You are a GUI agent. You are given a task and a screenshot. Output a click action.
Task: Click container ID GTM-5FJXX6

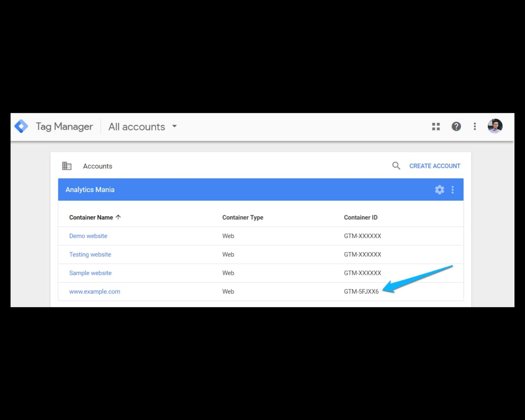point(361,291)
